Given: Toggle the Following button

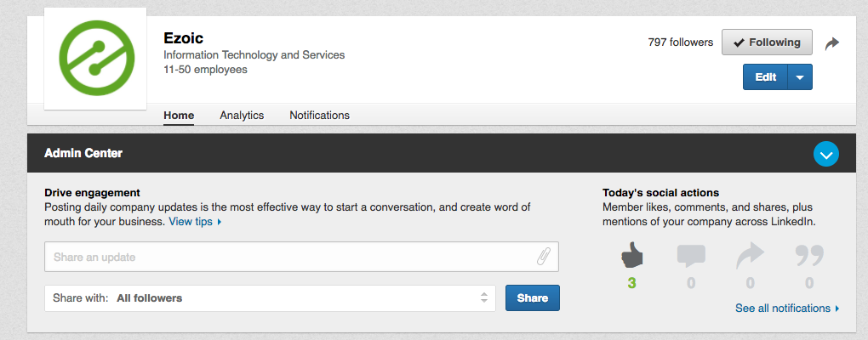Looking at the screenshot, I should pos(767,42).
